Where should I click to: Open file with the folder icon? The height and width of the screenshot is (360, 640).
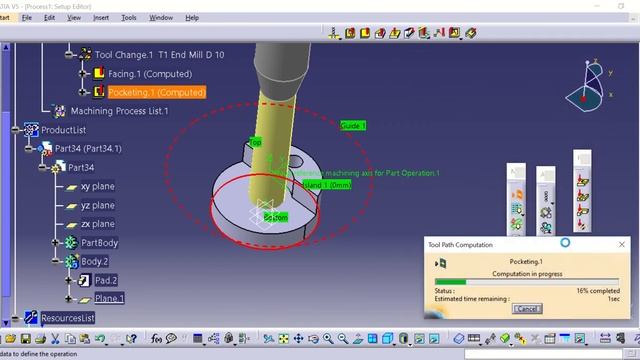coord(11,338)
